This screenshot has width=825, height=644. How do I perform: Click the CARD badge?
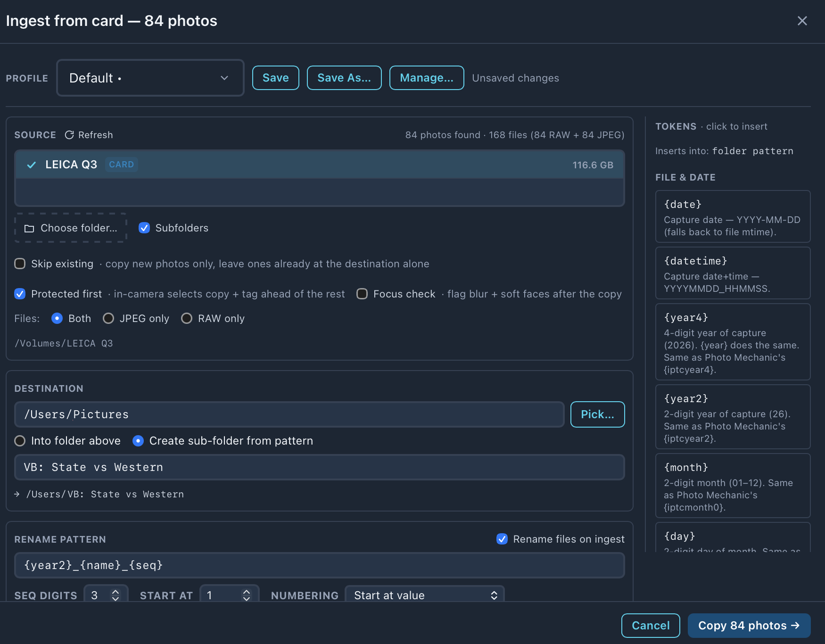(x=122, y=165)
